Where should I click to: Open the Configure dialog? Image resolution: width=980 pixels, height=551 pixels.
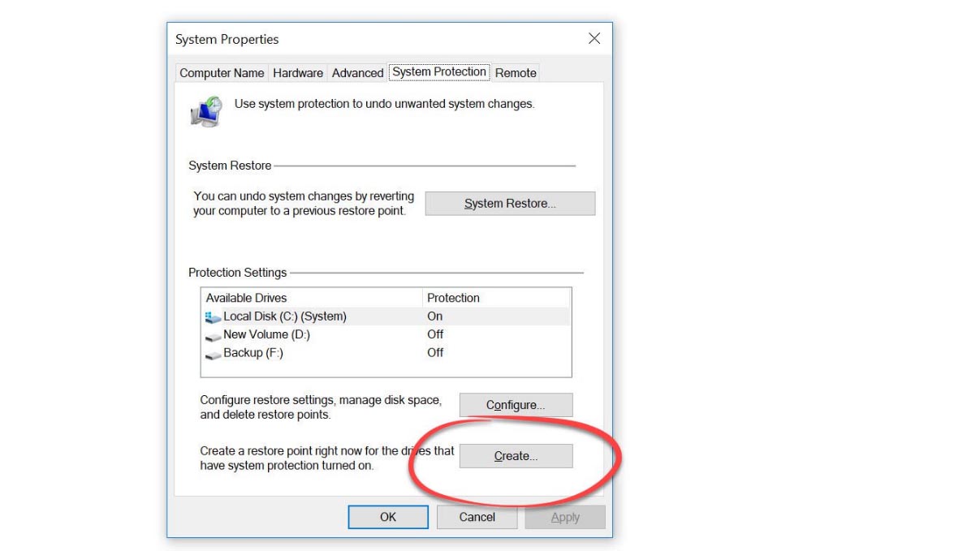(x=516, y=405)
